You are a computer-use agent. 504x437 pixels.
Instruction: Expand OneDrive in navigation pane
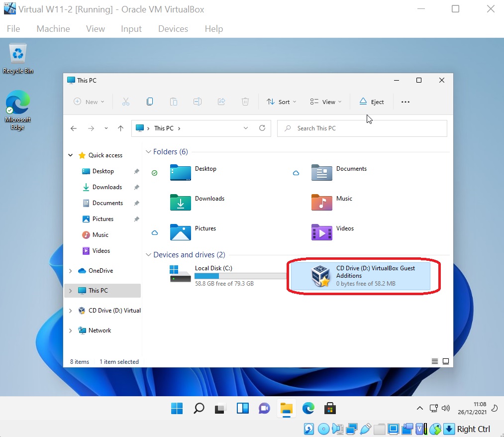coord(70,271)
